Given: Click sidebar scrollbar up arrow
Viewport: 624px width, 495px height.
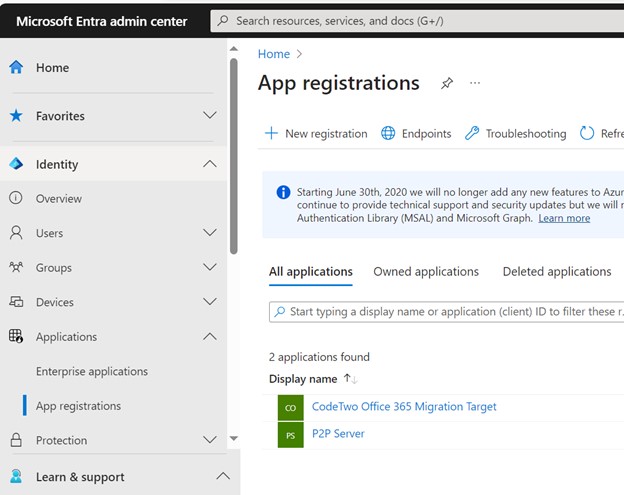Looking at the screenshot, I should pyautogui.click(x=234, y=49).
